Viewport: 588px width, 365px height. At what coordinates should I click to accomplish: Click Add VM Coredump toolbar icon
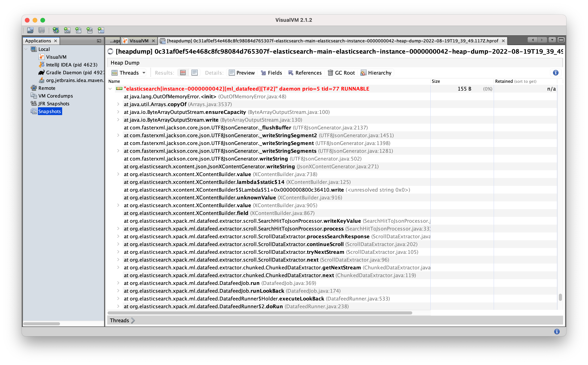78,30
